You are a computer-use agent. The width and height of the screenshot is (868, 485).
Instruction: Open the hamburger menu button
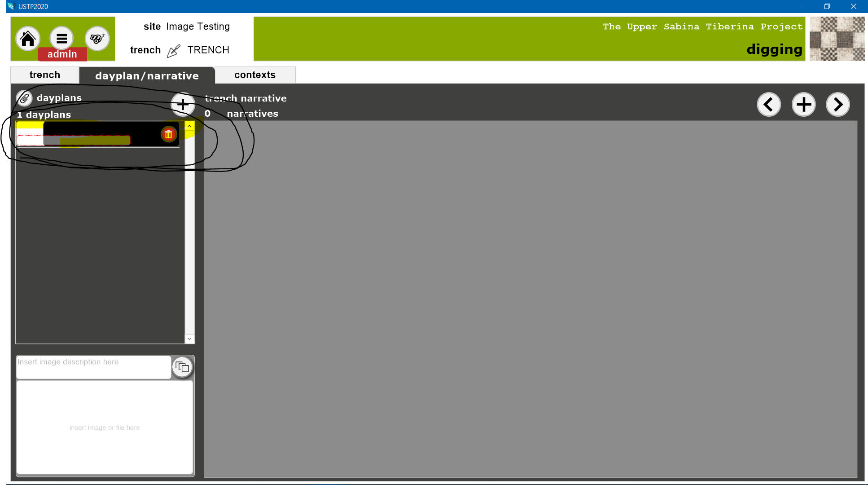(62, 39)
